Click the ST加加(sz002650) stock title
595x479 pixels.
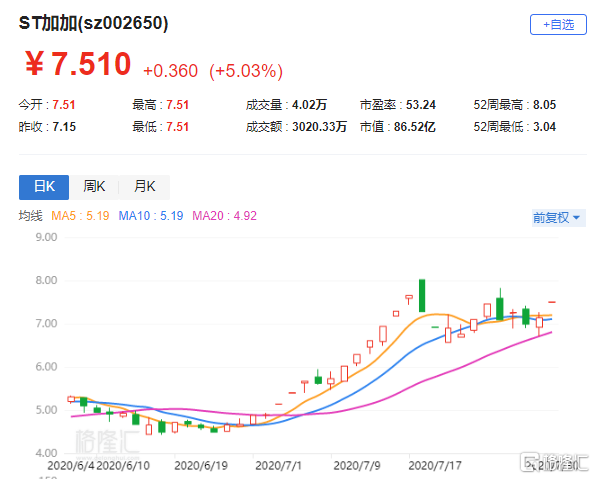pos(93,23)
